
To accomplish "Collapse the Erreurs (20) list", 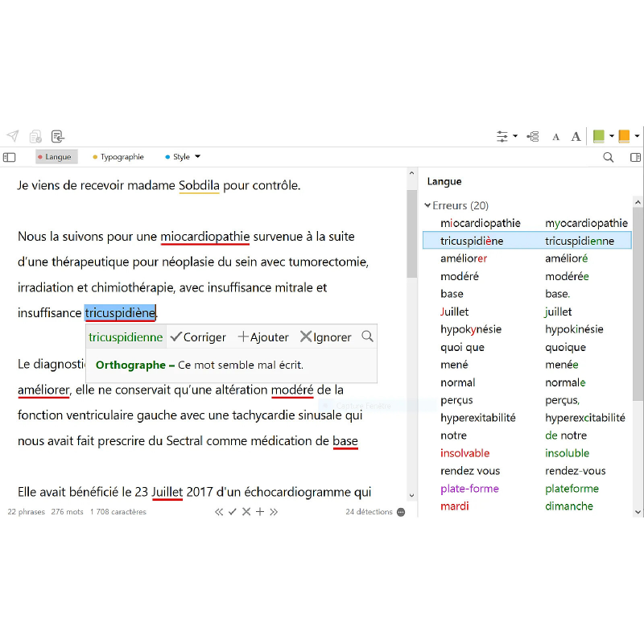I will (x=428, y=205).
